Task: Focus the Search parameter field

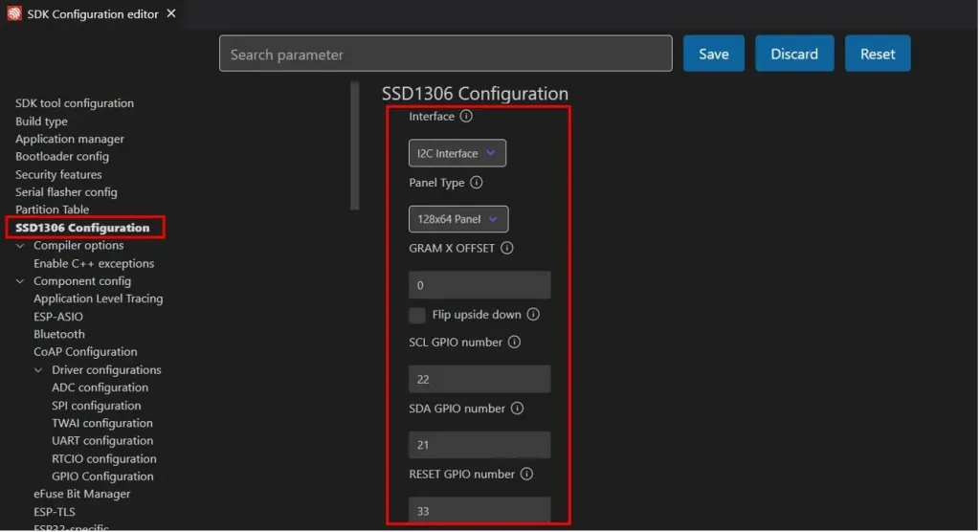Action: click(446, 54)
